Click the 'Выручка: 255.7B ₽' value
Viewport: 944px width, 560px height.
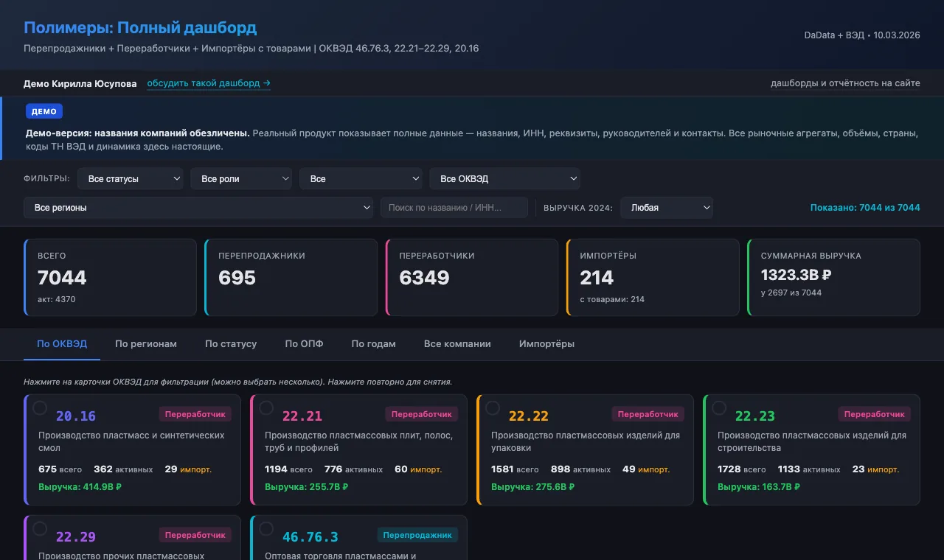[307, 487]
